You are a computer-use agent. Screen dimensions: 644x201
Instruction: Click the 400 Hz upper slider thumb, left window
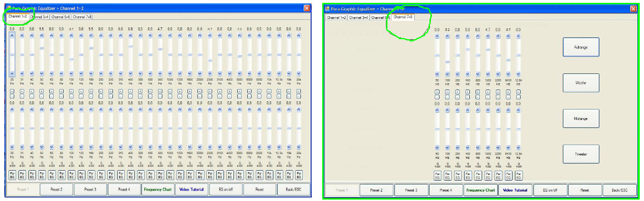tap(131, 46)
